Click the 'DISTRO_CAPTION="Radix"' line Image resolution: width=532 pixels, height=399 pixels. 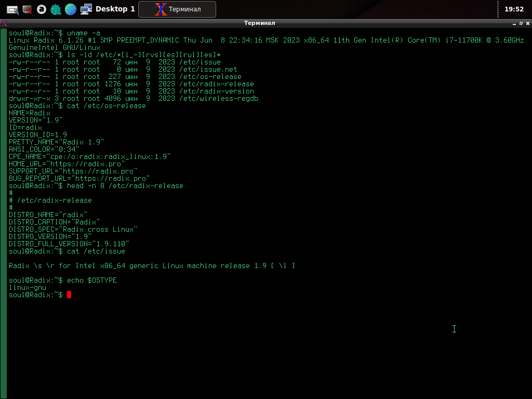[x=54, y=222]
